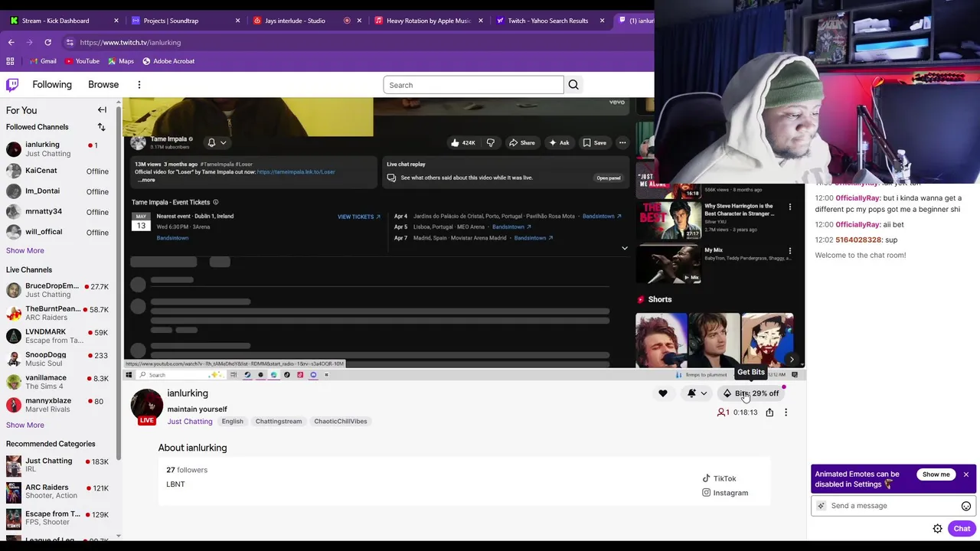The width and height of the screenshot is (980, 551).
Task: Open chat settings gear
Action: pyautogui.click(x=937, y=529)
